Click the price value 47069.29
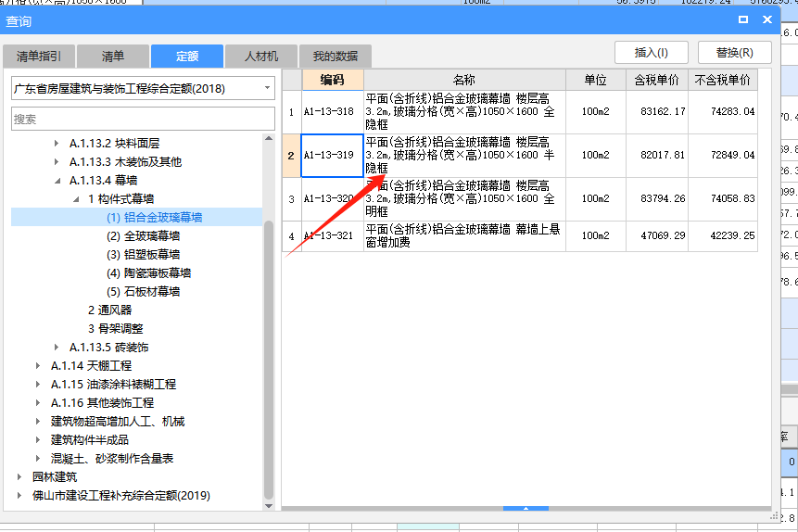 tap(663, 235)
